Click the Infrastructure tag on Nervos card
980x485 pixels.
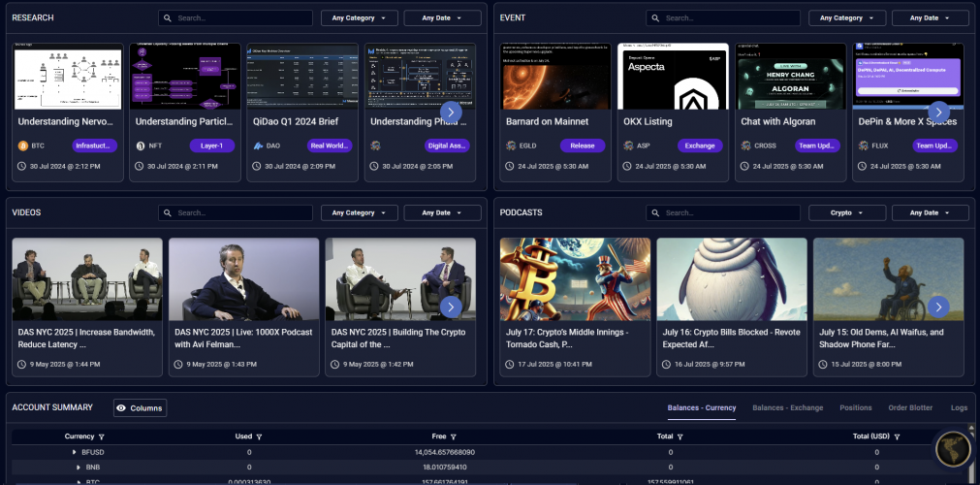coord(94,145)
